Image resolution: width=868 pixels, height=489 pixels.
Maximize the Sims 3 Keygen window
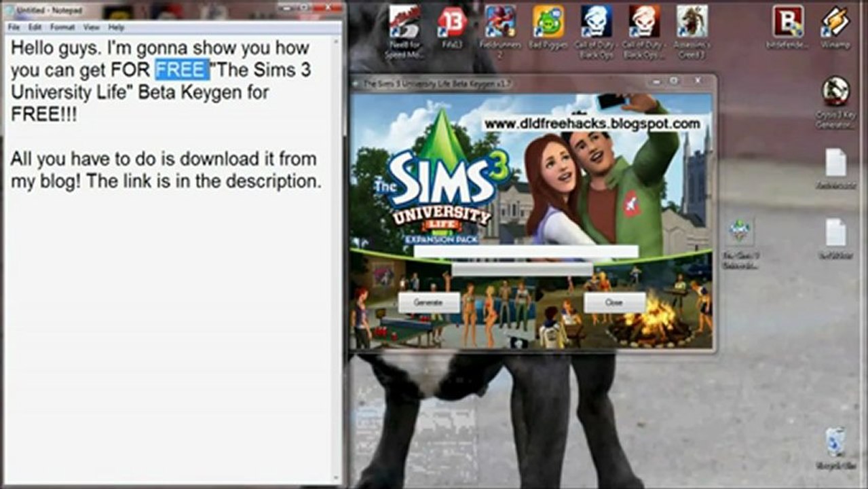673,81
